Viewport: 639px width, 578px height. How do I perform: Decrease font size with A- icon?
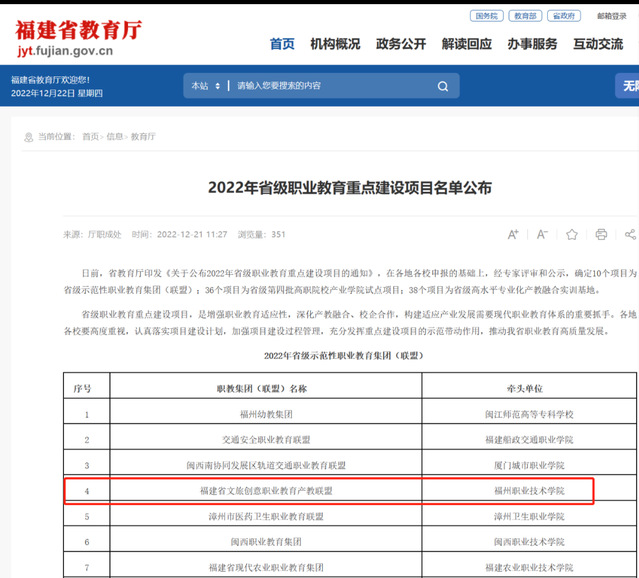click(x=542, y=234)
